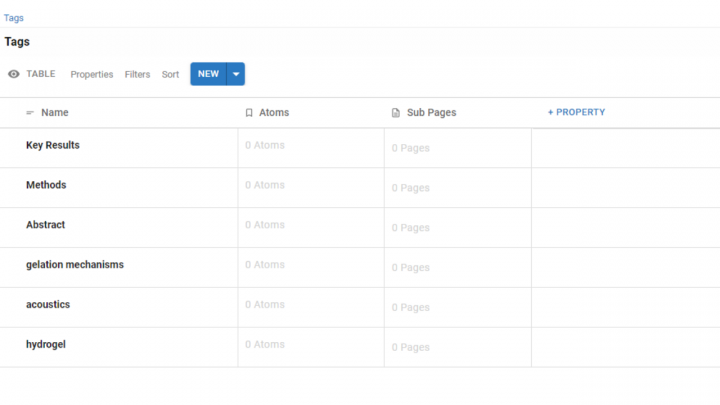The width and height of the screenshot is (720, 405).
Task: Select the acoustics tag
Action: coord(48,305)
